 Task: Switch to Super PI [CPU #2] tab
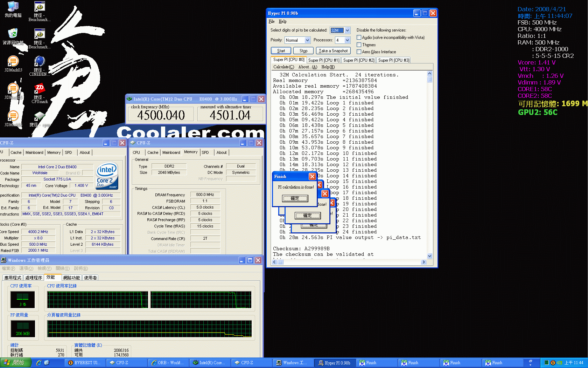pos(359,60)
